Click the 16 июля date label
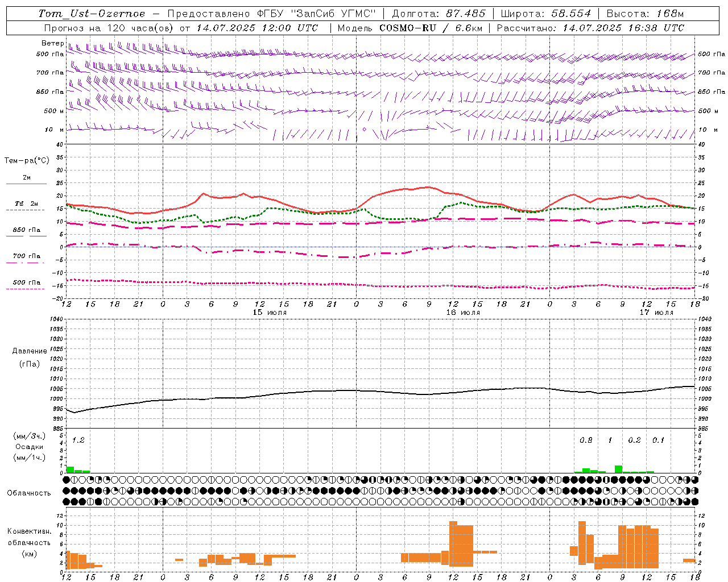The width and height of the screenshot is (728, 582). click(463, 313)
